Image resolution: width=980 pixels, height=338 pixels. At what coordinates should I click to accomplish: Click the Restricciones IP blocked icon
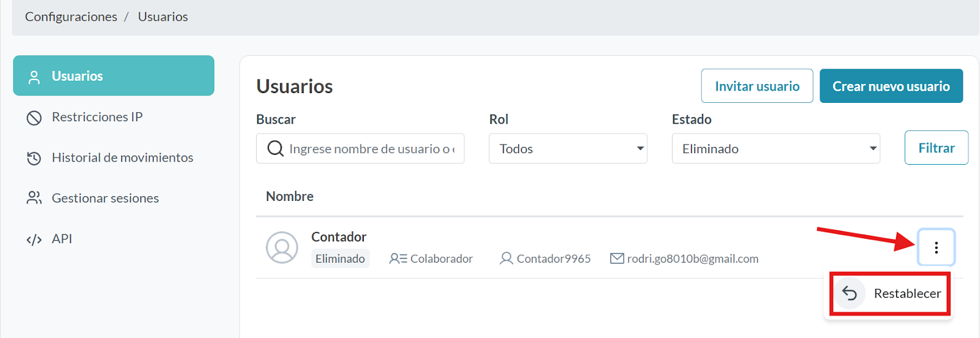(x=34, y=118)
